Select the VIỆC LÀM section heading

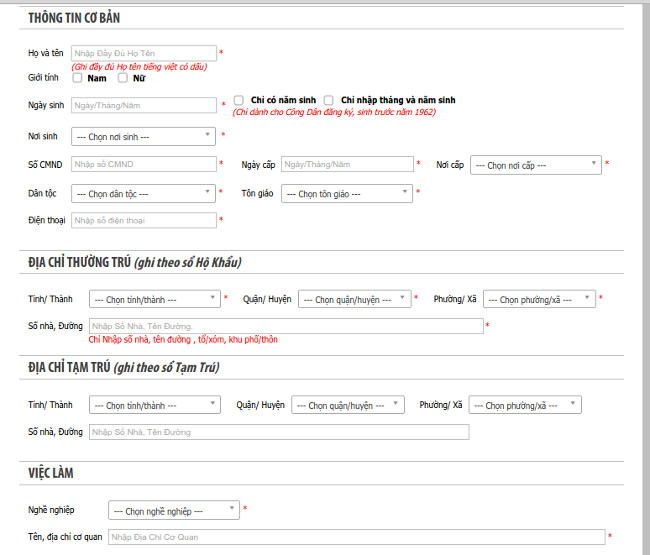click(51, 473)
